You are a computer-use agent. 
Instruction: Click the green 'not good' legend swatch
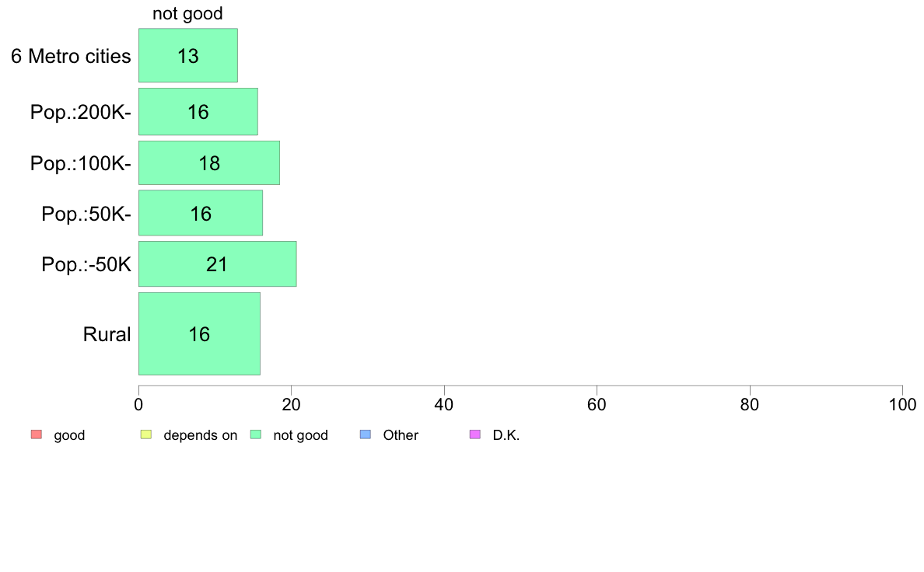click(x=256, y=434)
